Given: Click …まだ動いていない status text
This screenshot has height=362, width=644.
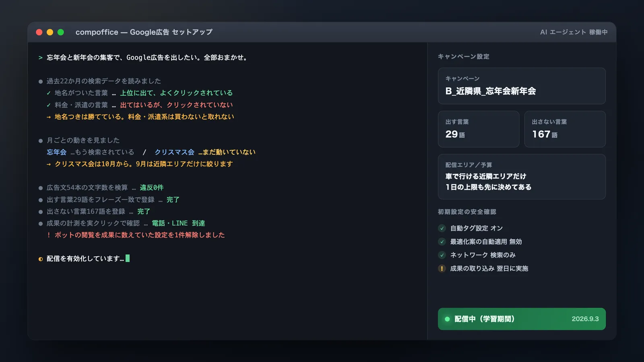Looking at the screenshot, I should coord(227,152).
